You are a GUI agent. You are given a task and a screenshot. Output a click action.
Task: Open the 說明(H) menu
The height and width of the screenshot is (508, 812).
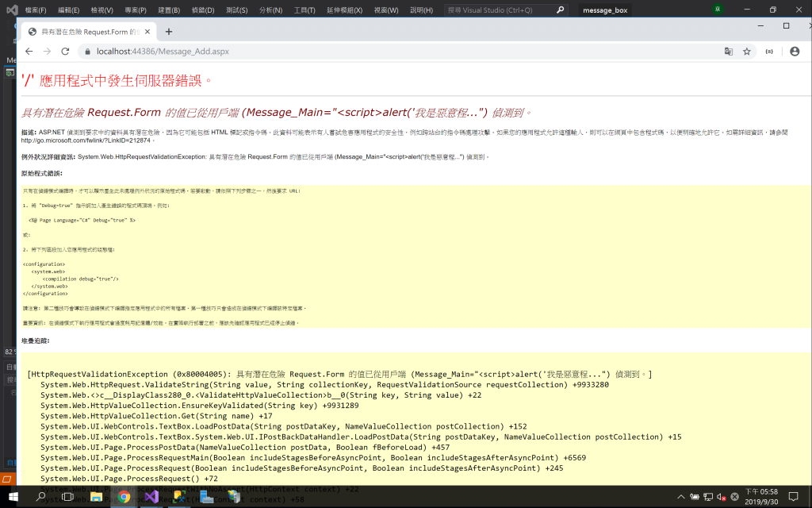[x=421, y=10]
